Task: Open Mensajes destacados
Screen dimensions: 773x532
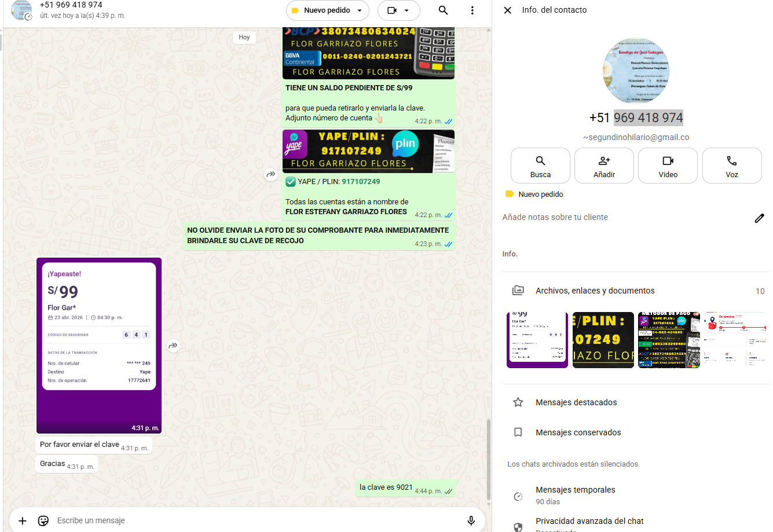Action: point(576,402)
